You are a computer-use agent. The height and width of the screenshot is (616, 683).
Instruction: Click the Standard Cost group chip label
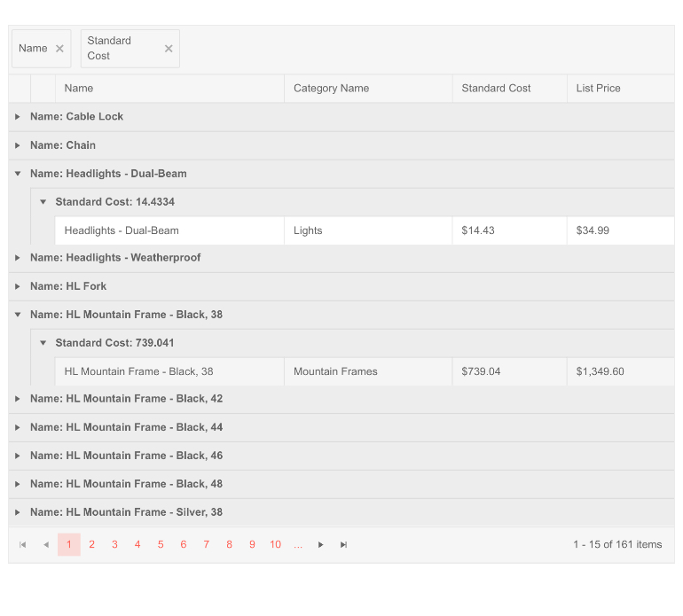coord(109,49)
